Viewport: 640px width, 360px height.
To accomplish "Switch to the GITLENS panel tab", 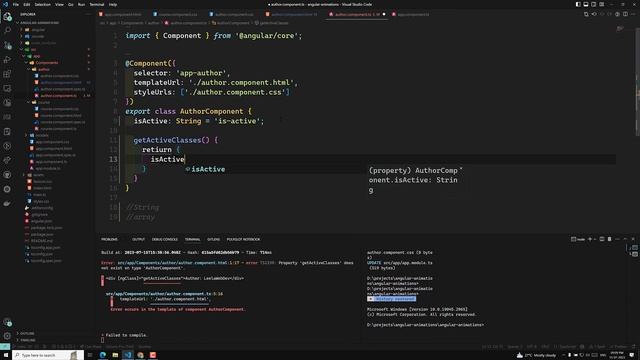I will click(213, 240).
